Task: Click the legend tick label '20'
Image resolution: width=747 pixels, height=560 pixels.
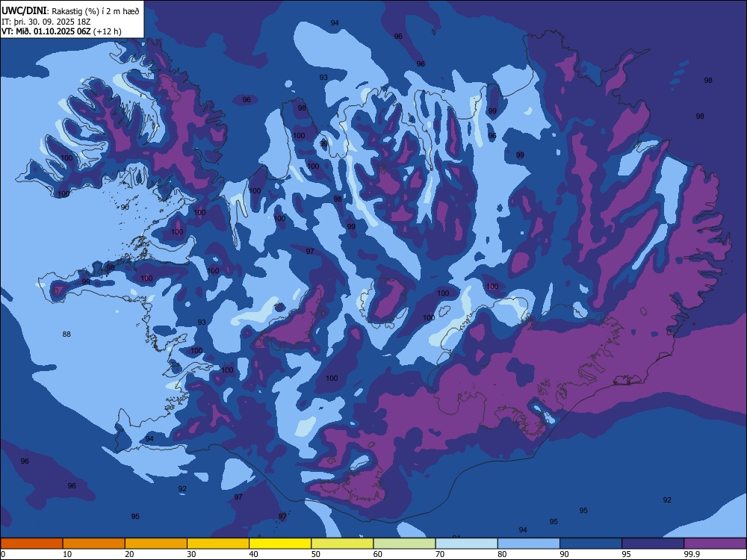Action: pos(129,554)
